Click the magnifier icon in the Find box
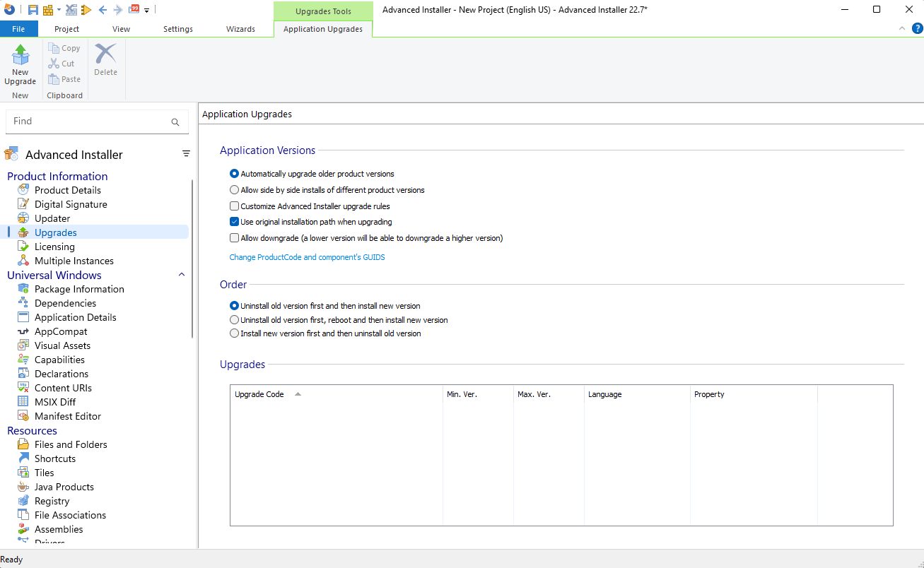 pyautogui.click(x=175, y=122)
